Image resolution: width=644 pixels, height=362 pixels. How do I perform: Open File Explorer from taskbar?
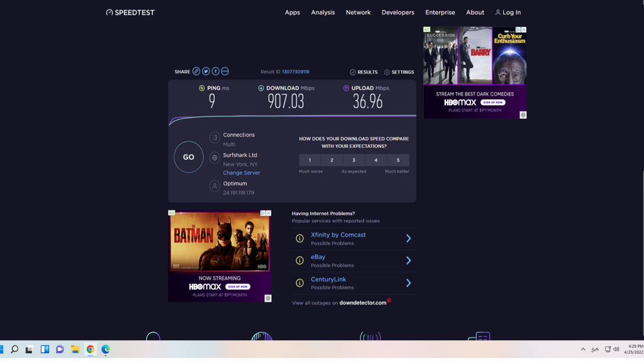75,349
